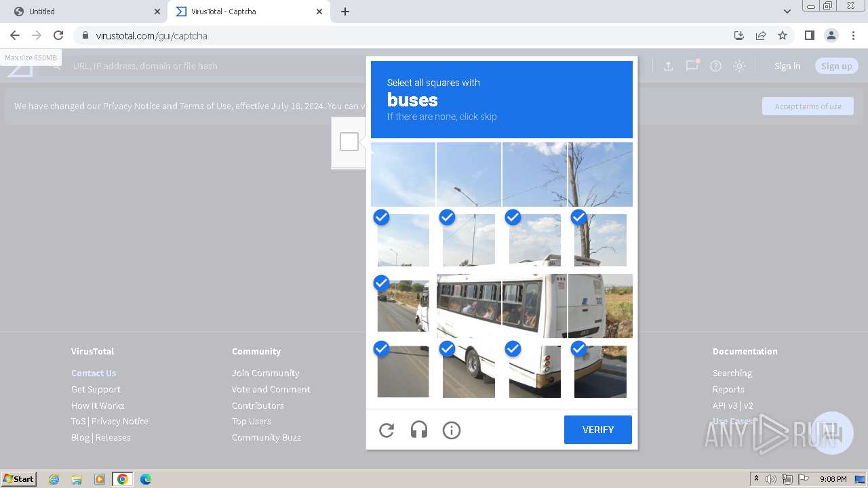Deselect bottom-row last road-edge tile
Viewport: 868px width, 488px height.
[600, 371]
